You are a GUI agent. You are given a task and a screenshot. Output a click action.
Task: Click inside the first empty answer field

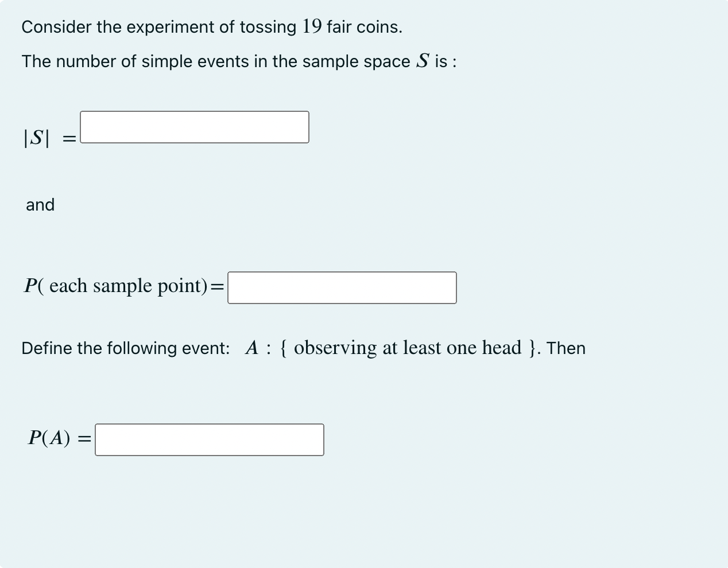click(195, 127)
